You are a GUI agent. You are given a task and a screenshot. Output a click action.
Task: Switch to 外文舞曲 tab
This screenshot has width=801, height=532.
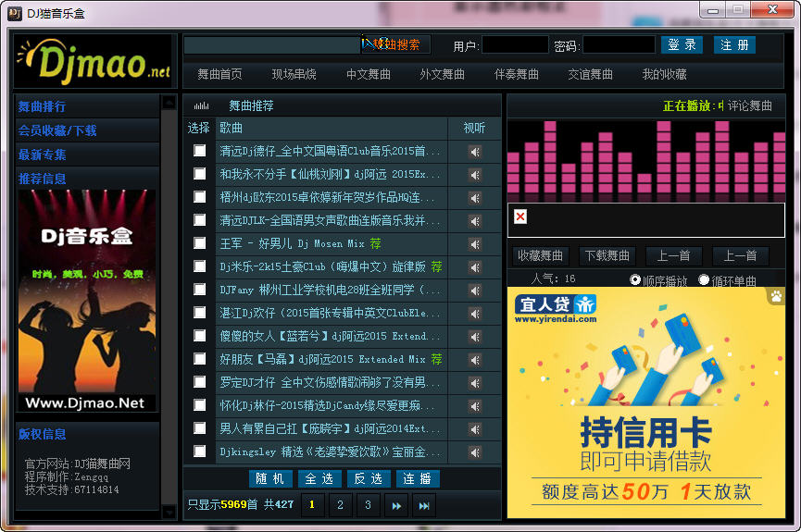(443, 75)
